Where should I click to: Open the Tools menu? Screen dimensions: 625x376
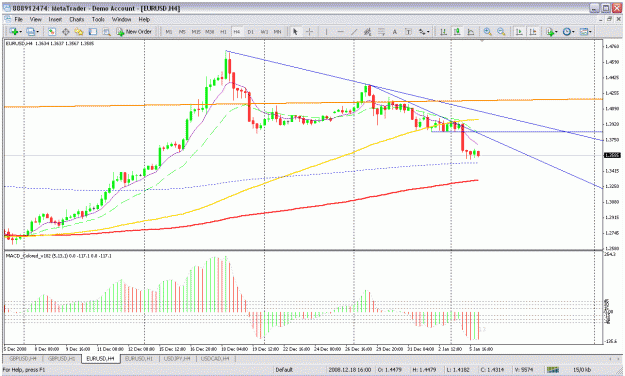(x=98, y=19)
